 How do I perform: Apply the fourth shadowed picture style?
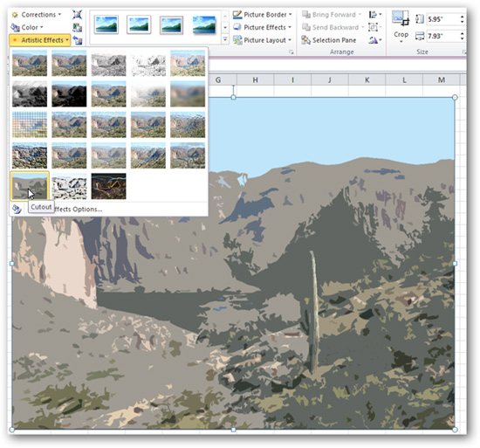pos(204,24)
